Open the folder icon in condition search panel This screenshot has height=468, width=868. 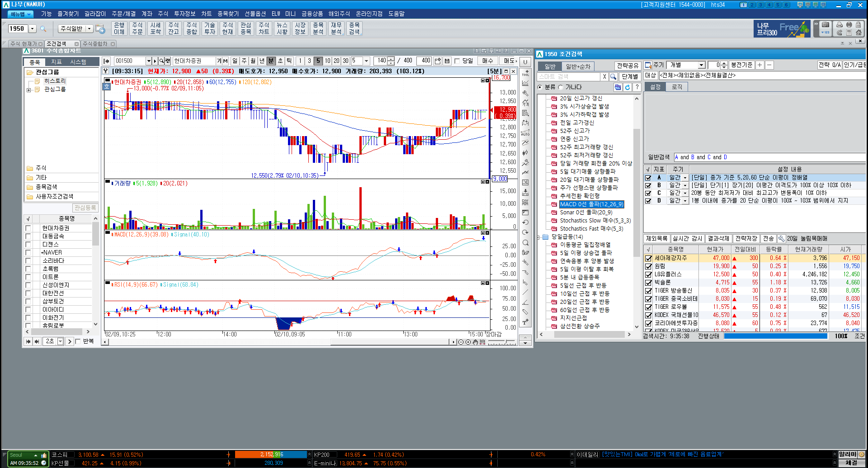coord(618,87)
